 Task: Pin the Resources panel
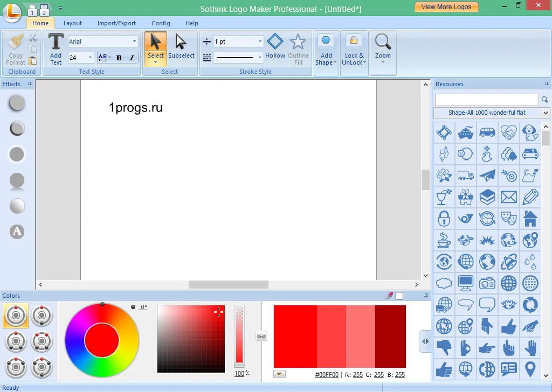pos(547,84)
